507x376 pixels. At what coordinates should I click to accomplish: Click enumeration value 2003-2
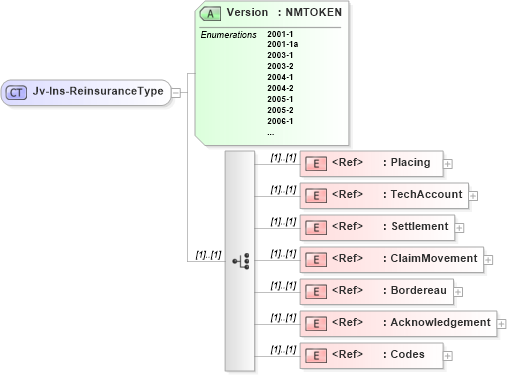click(x=280, y=66)
